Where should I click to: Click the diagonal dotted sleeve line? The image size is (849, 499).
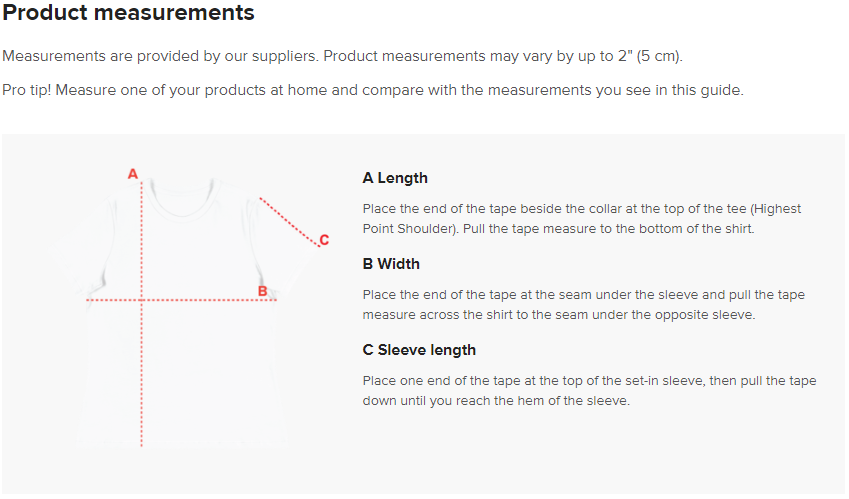coord(288,221)
